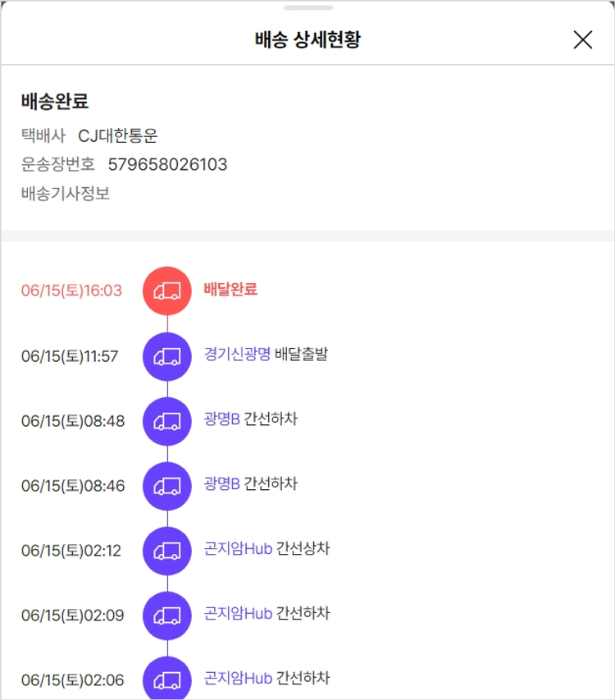Click the truck icon at 06/15(토)02:06
Screen dimensions: 615x700
click(167, 679)
